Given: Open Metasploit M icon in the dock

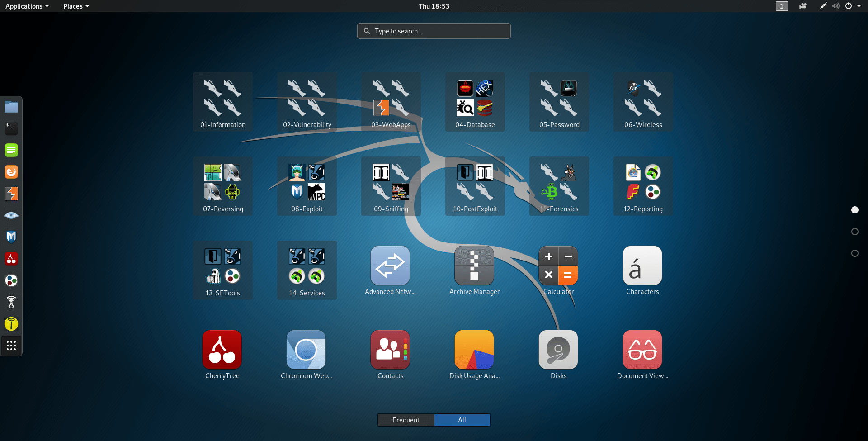Looking at the screenshot, I should [x=11, y=237].
